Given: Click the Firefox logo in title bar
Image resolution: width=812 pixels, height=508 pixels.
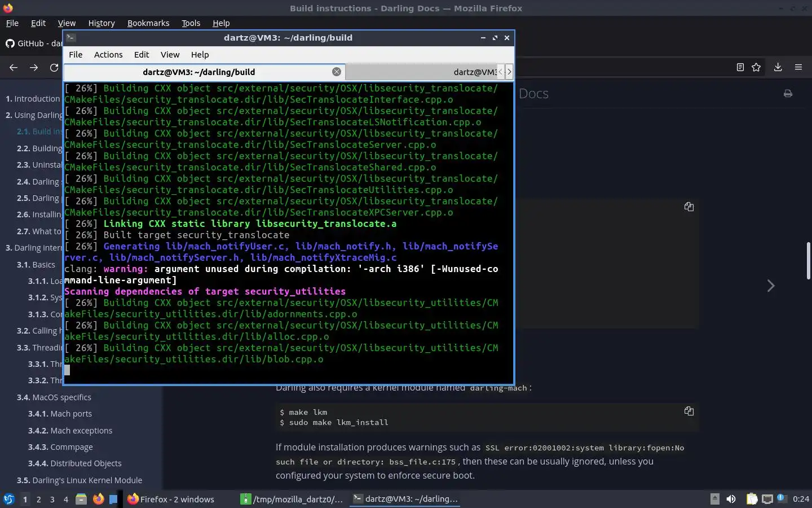Looking at the screenshot, I should point(8,8).
